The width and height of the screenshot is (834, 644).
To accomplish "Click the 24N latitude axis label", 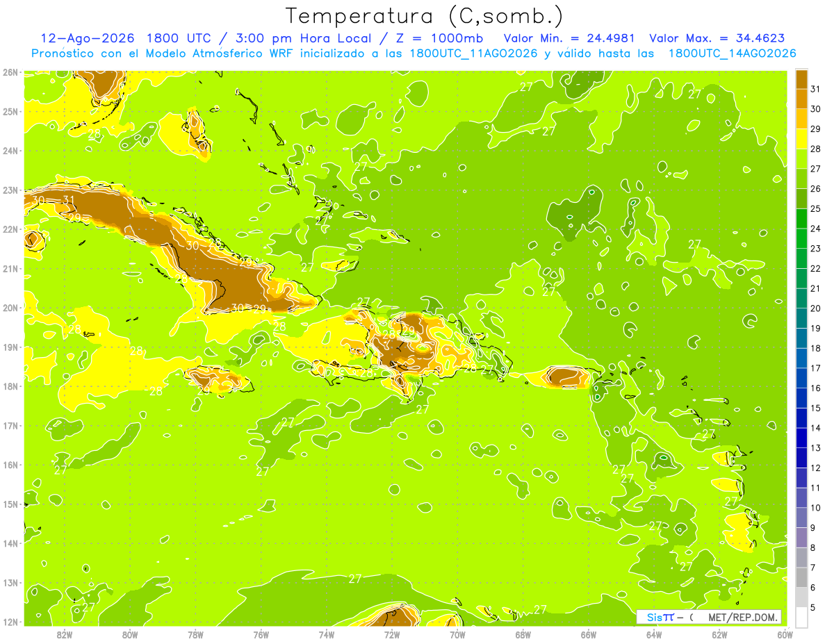I will point(10,151).
